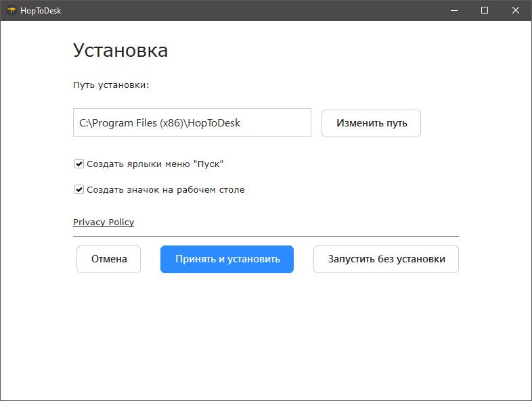The width and height of the screenshot is (532, 401).
Task: Click the HopToDesk logo in title bar
Action: point(12,10)
